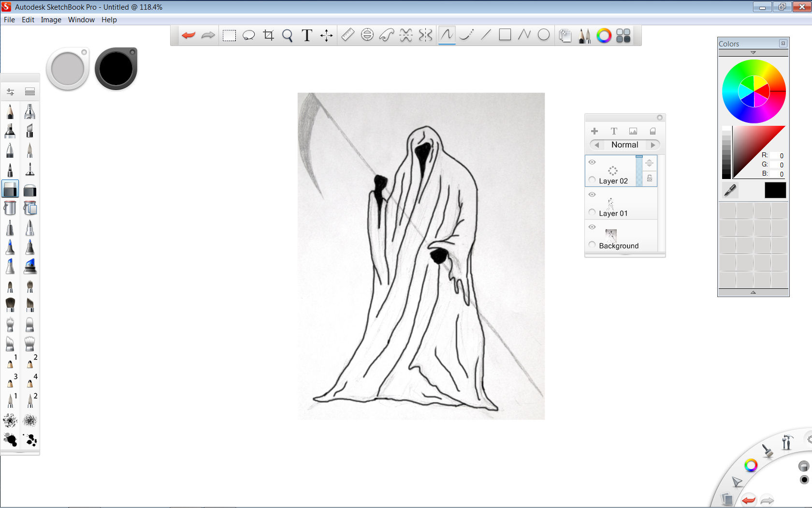Toggle X-axis Symmetry drawing
Image resolution: width=812 pixels, height=508 pixels.
pyautogui.click(x=406, y=35)
